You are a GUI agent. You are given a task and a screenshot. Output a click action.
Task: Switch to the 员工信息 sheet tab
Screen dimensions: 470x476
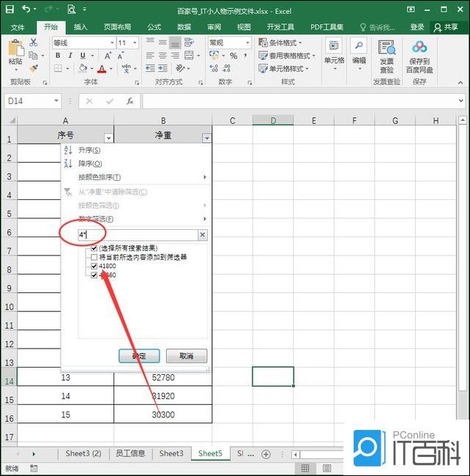click(x=130, y=453)
